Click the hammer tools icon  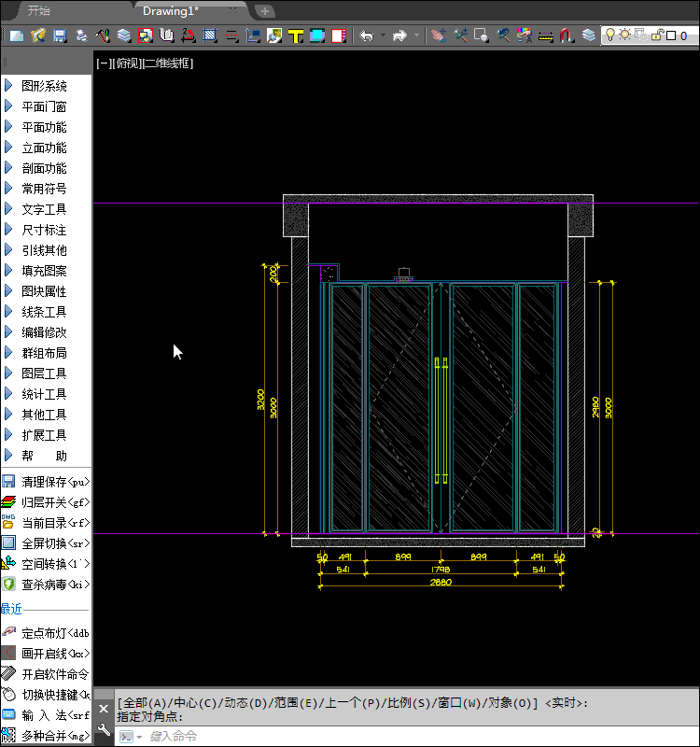[103, 35]
